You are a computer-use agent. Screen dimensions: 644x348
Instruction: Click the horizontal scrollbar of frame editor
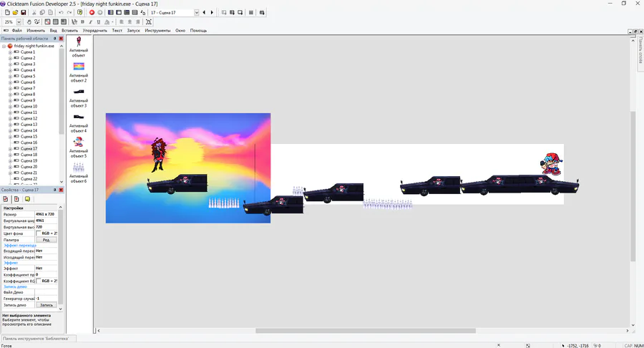point(366,331)
